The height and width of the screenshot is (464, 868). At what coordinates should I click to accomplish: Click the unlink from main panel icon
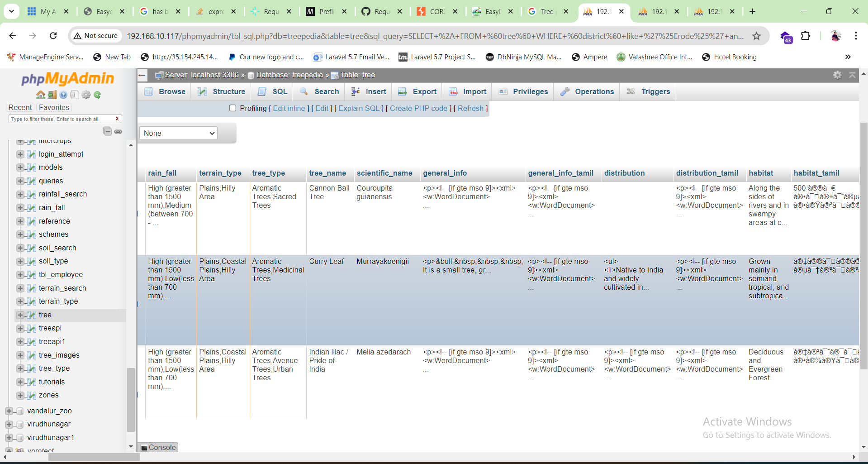point(118,131)
